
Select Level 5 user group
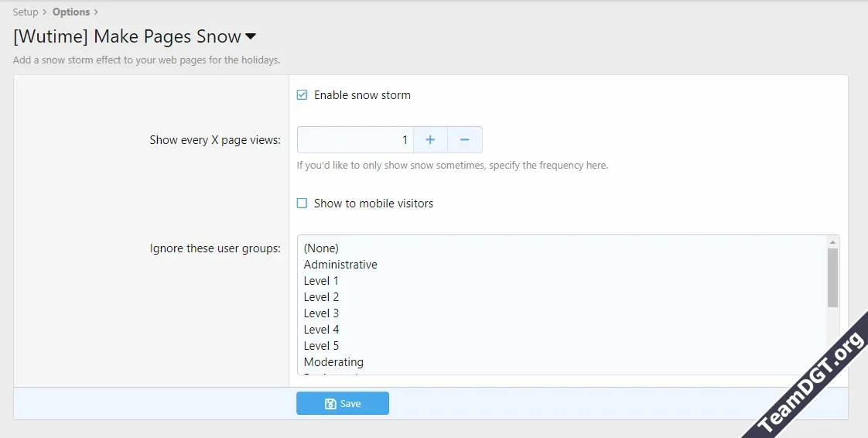[321, 345]
